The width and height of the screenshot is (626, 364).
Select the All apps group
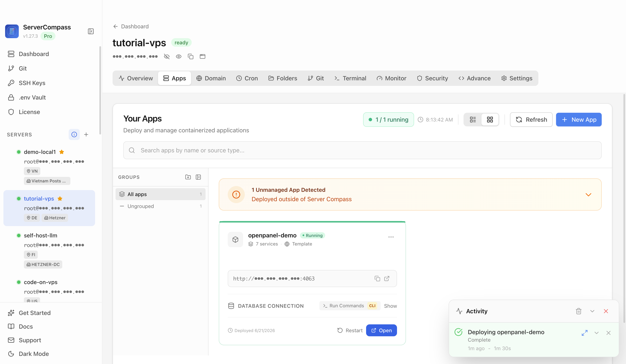pos(161,194)
